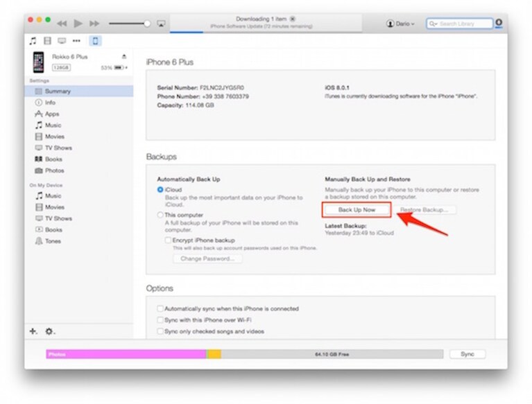
Task: Switch to the Movies library icon
Action: 47,41
